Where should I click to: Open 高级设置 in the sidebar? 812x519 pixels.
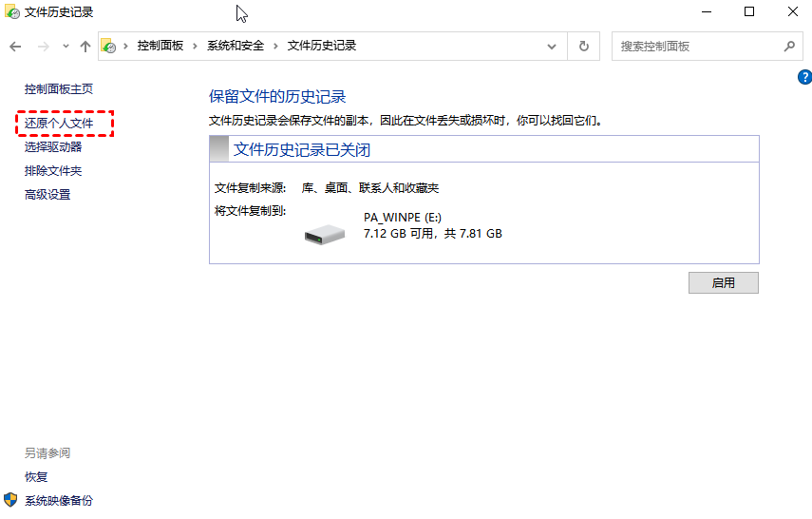[47, 195]
